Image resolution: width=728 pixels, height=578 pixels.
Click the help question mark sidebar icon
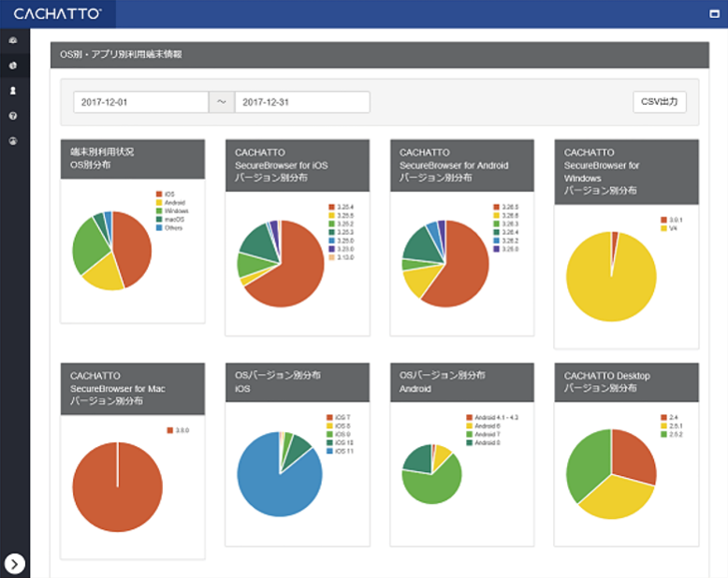coord(13,116)
